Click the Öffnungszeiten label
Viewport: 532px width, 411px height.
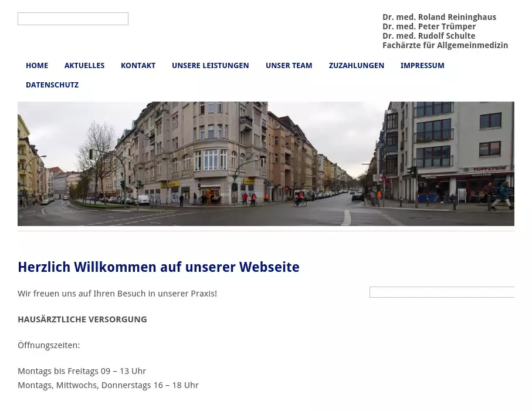(x=49, y=345)
